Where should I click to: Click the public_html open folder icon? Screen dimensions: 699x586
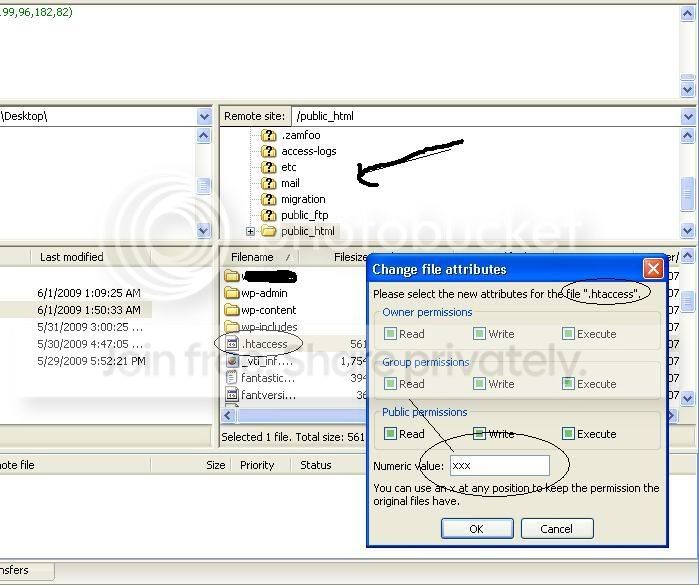pyautogui.click(x=268, y=231)
